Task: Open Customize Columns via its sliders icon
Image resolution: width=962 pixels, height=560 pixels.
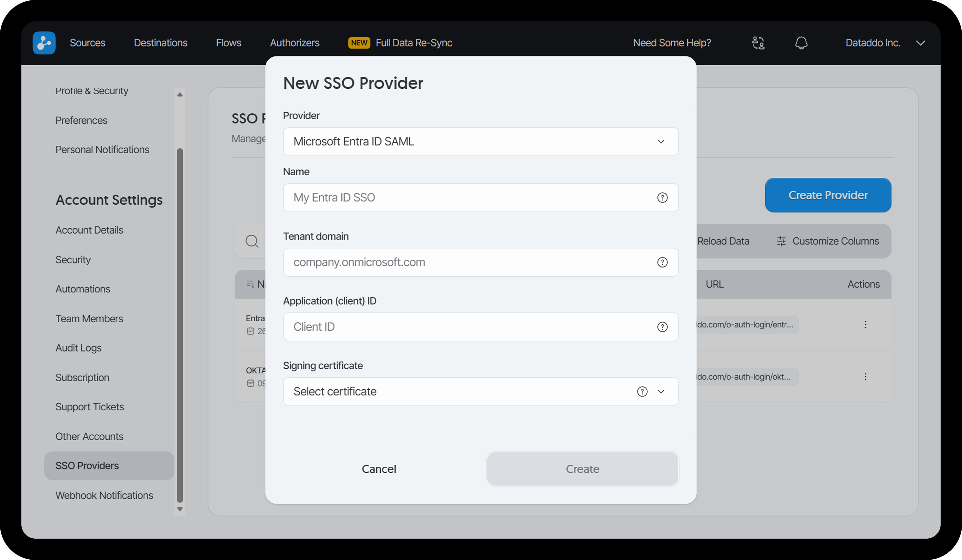Action: pos(781,241)
